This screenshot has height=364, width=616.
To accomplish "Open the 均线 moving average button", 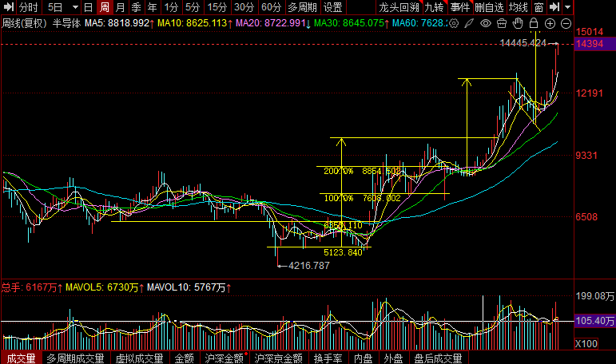I will point(519,7).
